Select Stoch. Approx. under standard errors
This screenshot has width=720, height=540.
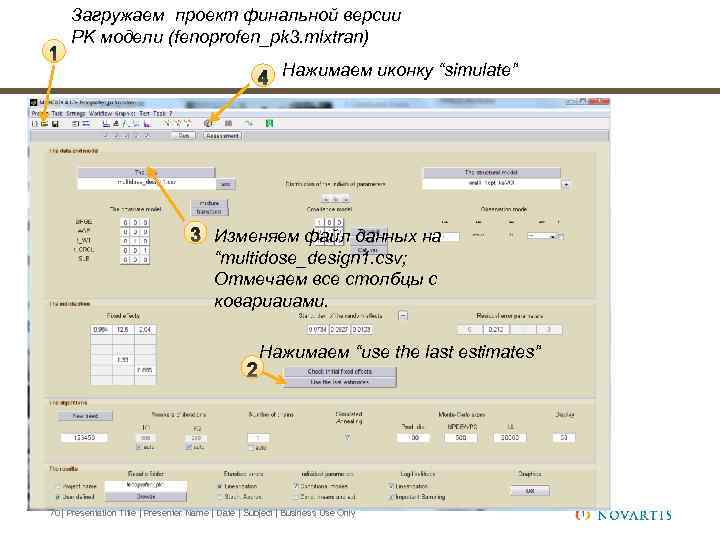[x=220, y=497]
